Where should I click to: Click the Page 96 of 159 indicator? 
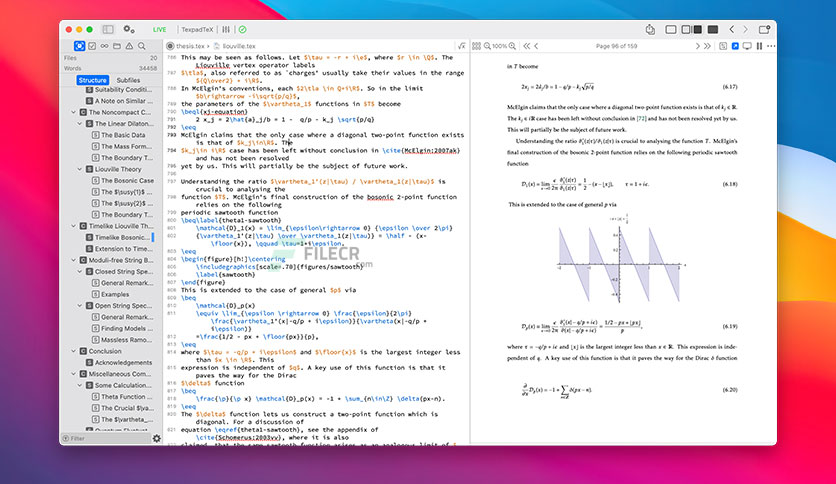click(x=616, y=46)
